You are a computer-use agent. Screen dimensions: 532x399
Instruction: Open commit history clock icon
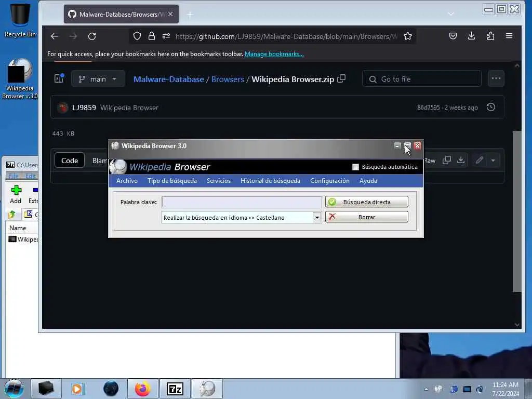[x=490, y=107]
